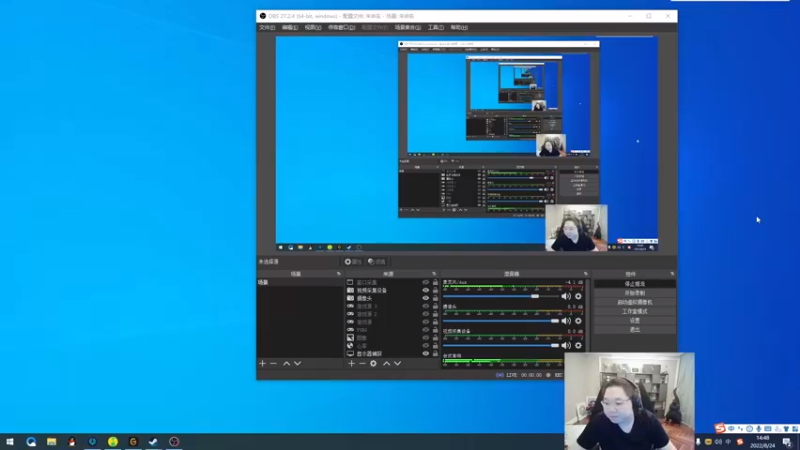Undock the Sources (来源) panel
This screenshot has height=450, width=800.
(434, 274)
